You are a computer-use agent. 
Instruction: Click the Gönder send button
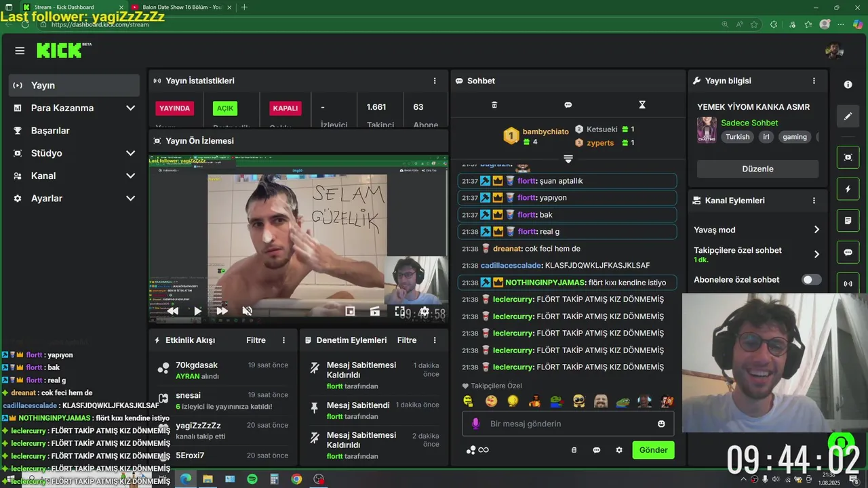click(653, 450)
